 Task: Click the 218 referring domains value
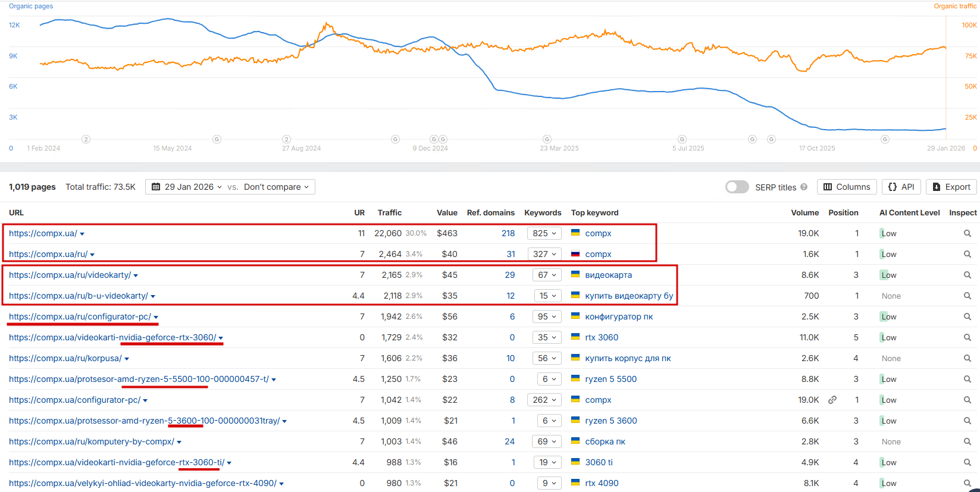point(508,233)
